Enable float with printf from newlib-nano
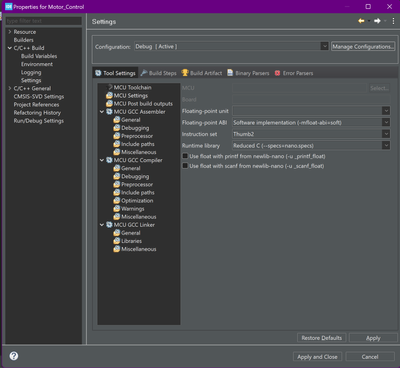400x368 pixels. point(185,156)
